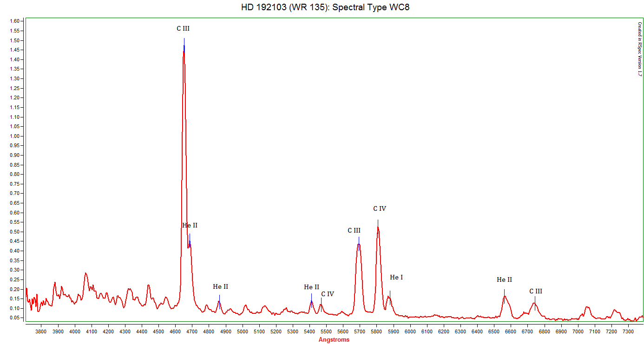Click the 6900 tick label on the wavelength axis
The image size is (644, 344).
point(561,331)
